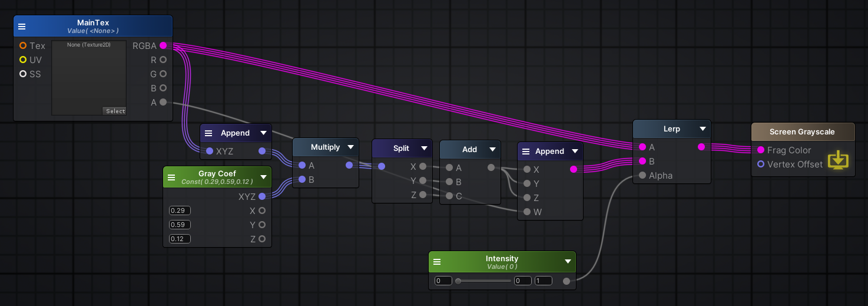Select the Add node title
The width and height of the screenshot is (868, 306).
click(x=469, y=150)
